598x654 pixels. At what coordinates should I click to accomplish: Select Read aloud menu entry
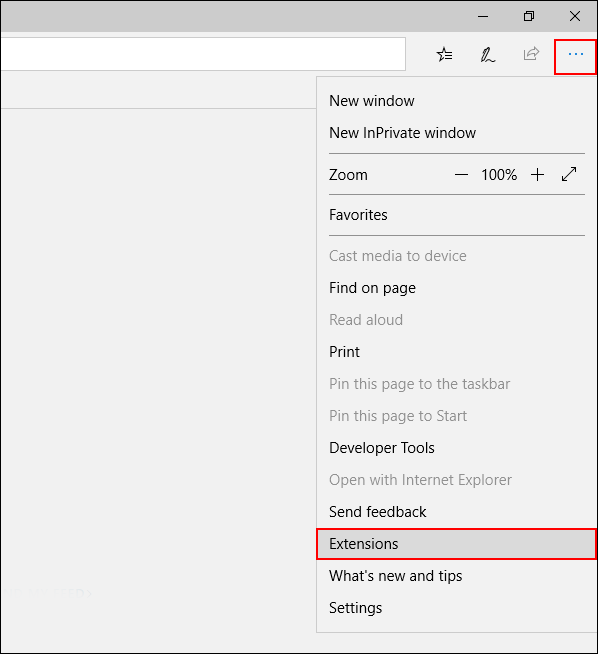click(457, 320)
